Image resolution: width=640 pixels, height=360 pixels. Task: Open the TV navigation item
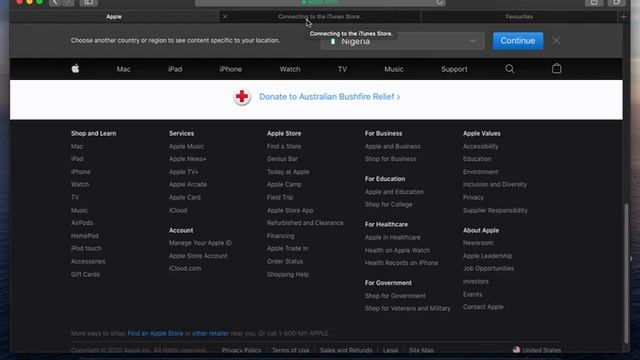point(342,69)
